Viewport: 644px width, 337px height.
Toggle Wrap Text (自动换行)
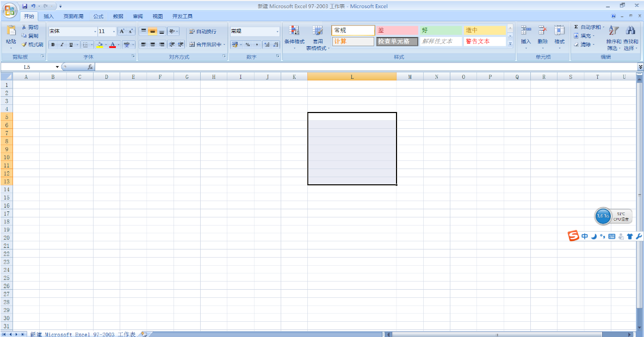[203, 31]
